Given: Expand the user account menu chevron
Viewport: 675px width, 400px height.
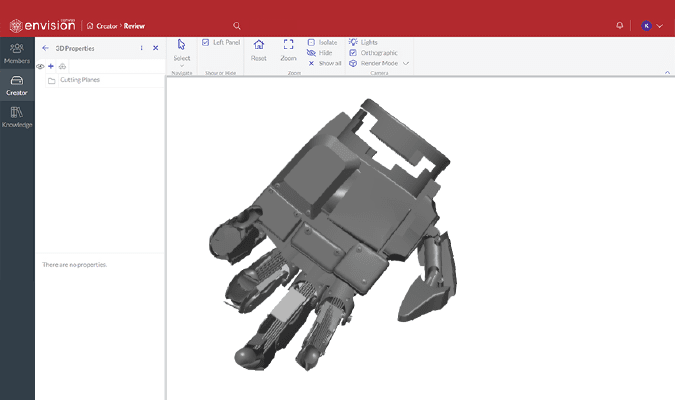Looking at the screenshot, I should (660, 25).
